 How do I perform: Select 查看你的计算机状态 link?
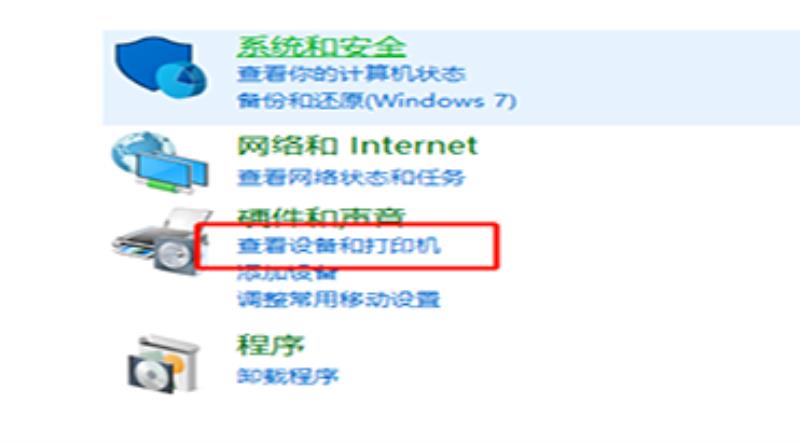click(x=352, y=74)
